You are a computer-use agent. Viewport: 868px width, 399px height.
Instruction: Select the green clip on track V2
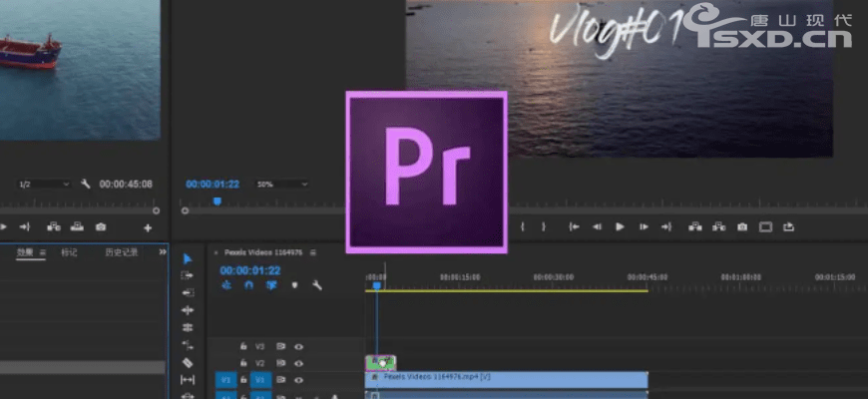click(381, 363)
